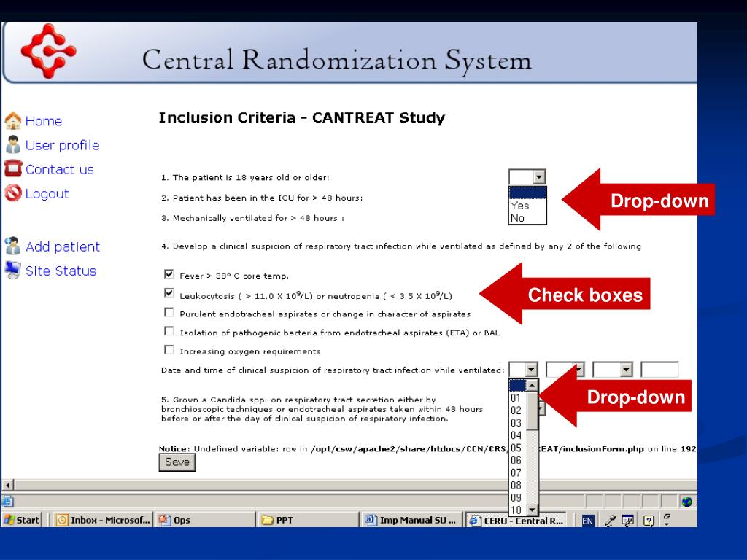747x560 pixels.
Task: Click the date list scrollbar thumb
Action: point(532,411)
